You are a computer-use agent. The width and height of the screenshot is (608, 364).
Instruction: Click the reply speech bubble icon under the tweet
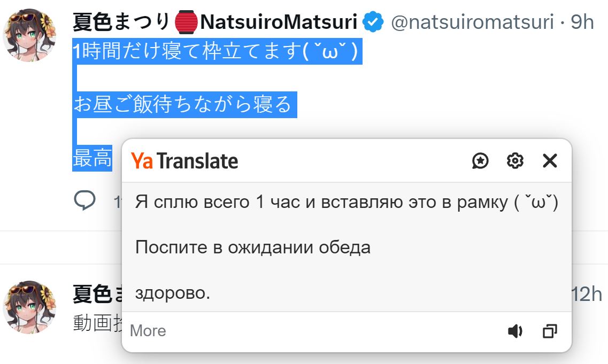tap(84, 200)
